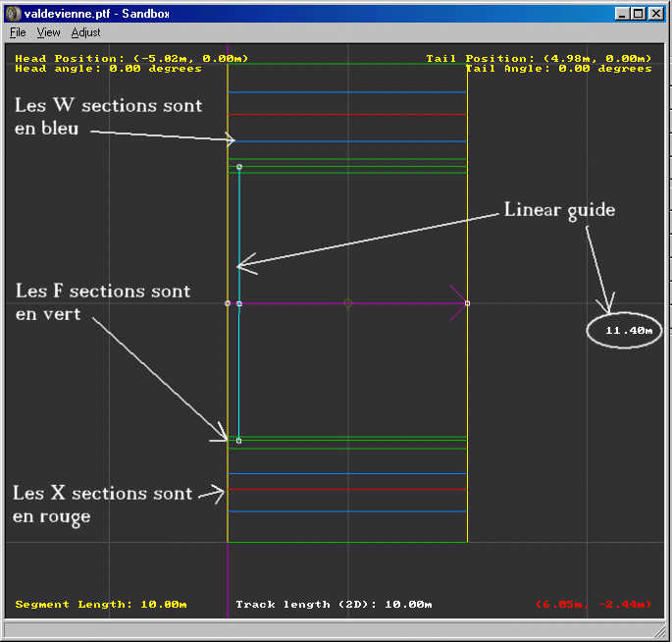Click the window resize grip corner
The image size is (672, 642).
[x=659, y=632]
